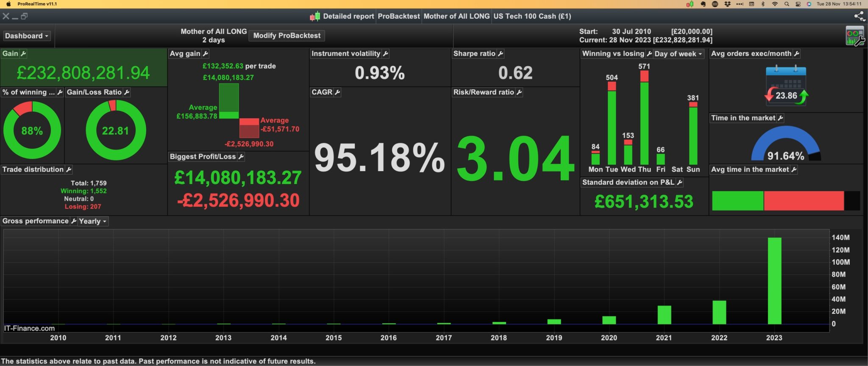Open the CAGR widget wrench icon

[337, 92]
